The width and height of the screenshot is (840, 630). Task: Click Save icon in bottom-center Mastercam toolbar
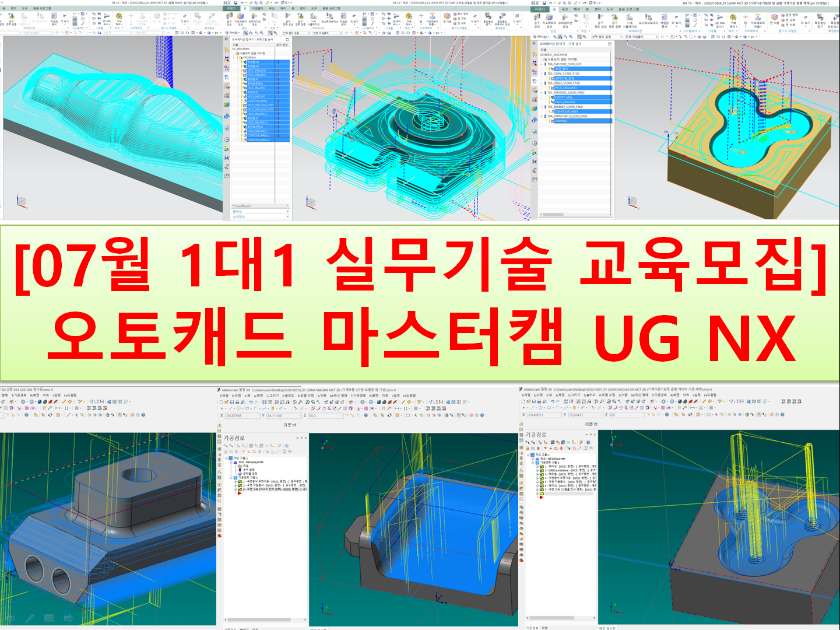pyautogui.click(x=231, y=402)
